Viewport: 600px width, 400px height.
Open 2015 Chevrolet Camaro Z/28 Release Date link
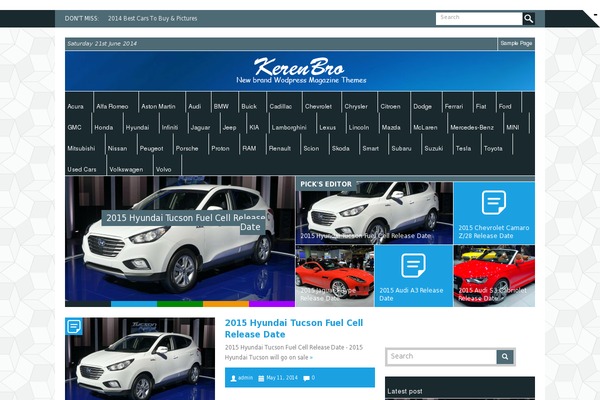point(494,232)
